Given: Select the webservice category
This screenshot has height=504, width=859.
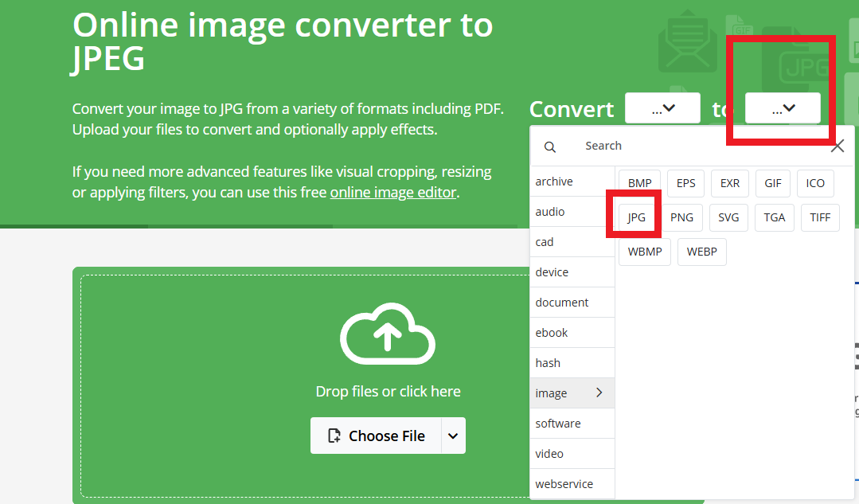Looking at the screenshot, I should tap(572, 484).
